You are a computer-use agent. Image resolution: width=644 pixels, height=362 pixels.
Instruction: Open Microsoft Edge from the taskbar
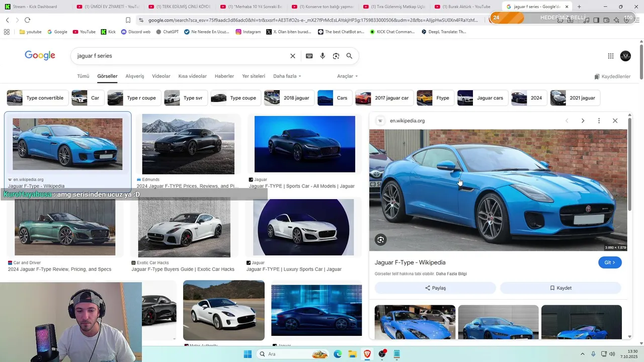(338, 354)
